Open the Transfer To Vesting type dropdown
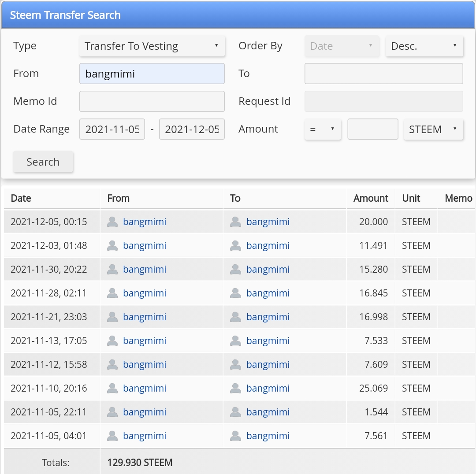The image size is (476, 474). (x=152, y=46)
